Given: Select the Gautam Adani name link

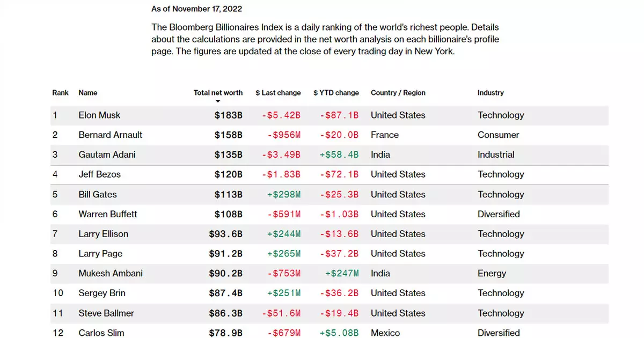Looking at the screenshot, I should (x=107, y=155).
